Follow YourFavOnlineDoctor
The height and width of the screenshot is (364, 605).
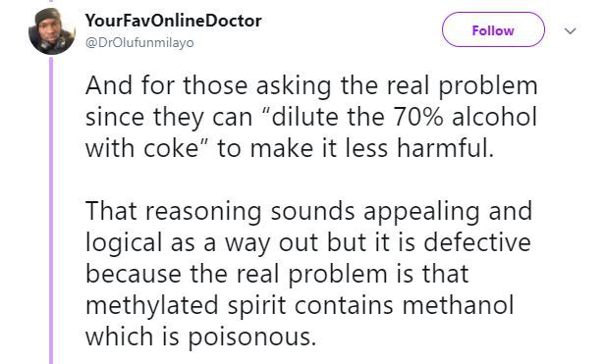coord(493,29)
